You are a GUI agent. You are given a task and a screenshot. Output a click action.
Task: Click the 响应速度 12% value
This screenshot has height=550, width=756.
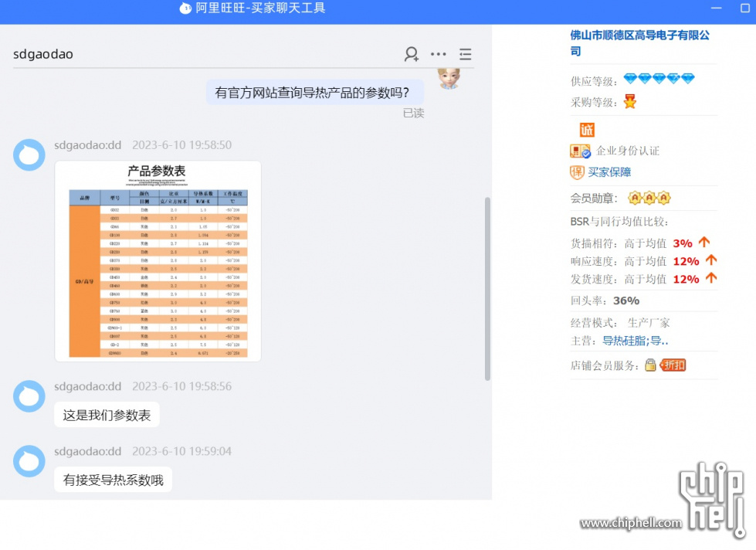coord(686,261)
